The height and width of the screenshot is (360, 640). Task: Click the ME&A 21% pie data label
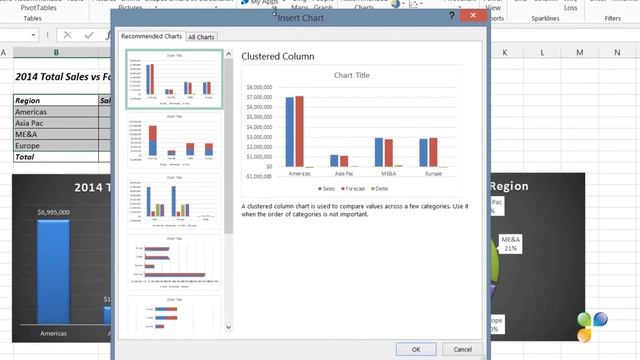click(511, 244)
